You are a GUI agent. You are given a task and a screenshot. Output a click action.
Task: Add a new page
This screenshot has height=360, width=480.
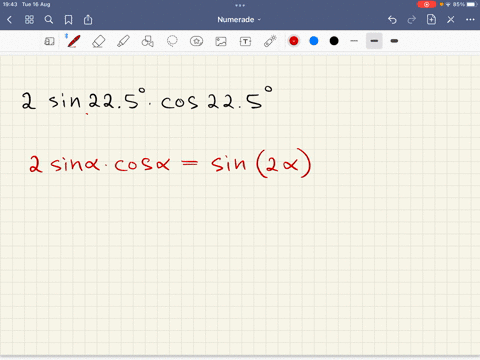coord(431,19)
